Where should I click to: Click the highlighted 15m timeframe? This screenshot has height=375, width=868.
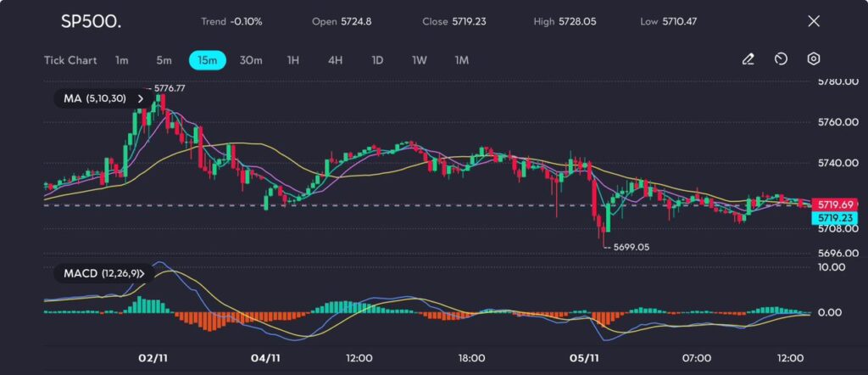(207, 60)
